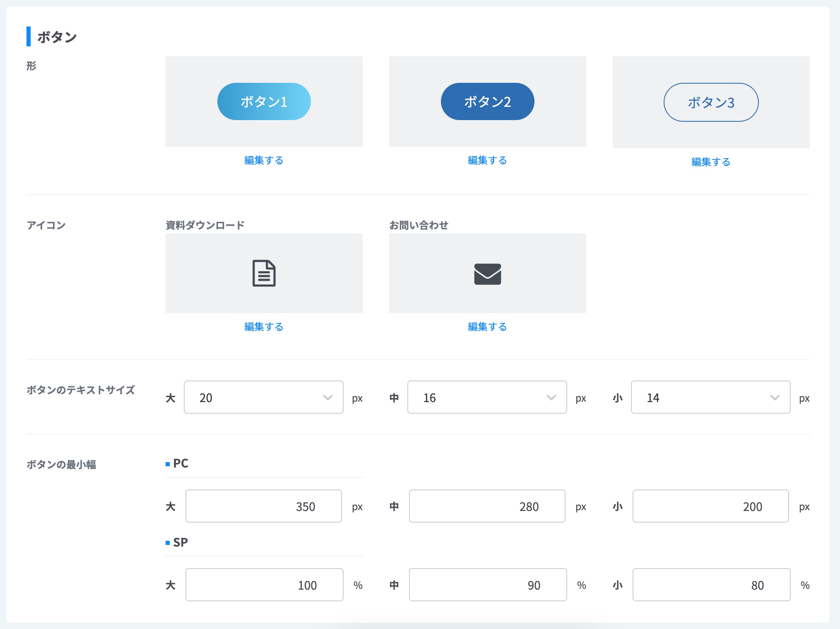Screen dimensions: 840x629
Task: Edit the お問い合わせ icon via 編集する
Action: coord(487,327)
